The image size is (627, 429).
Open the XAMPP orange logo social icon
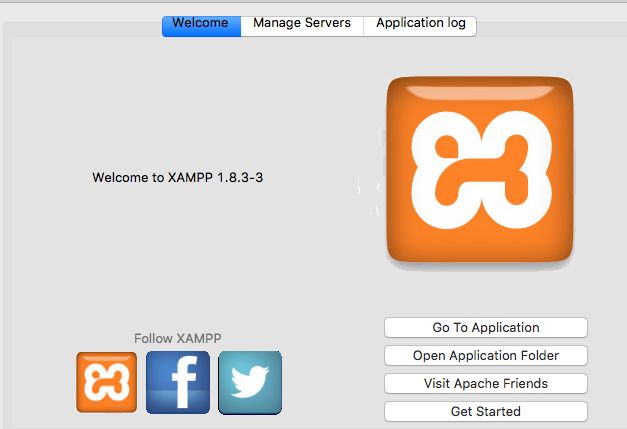click(x=106, y=382)
